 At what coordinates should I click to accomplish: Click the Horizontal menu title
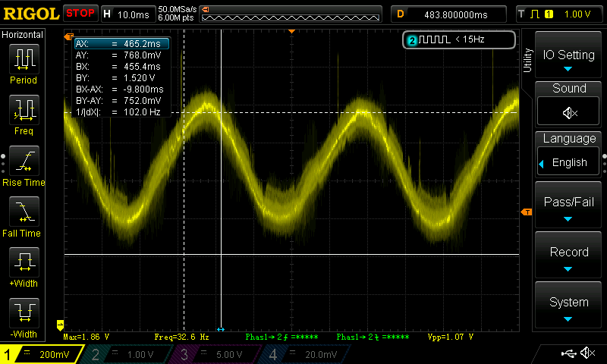23,35
